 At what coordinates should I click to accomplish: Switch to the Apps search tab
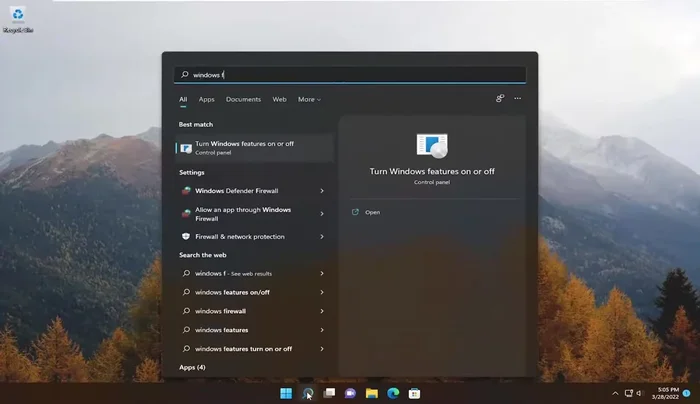coord(206,100)
